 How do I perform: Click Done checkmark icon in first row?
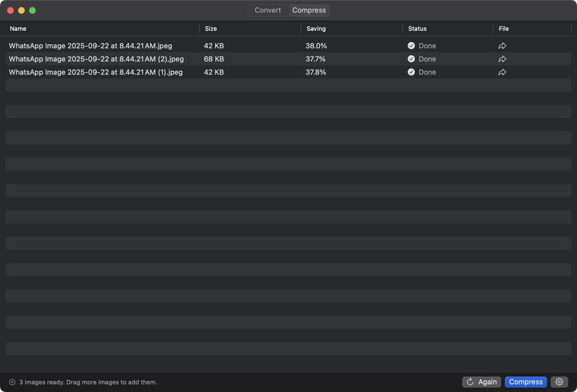click(411, 46)
